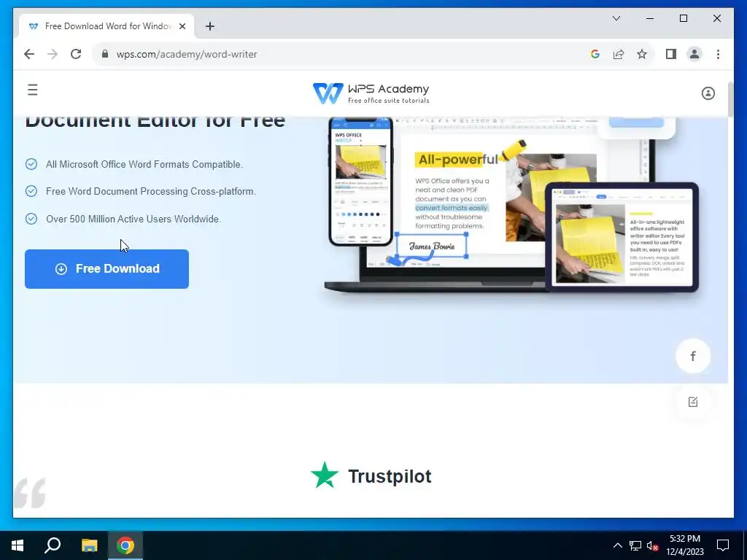Open a new browser tab

click(209, 26)
